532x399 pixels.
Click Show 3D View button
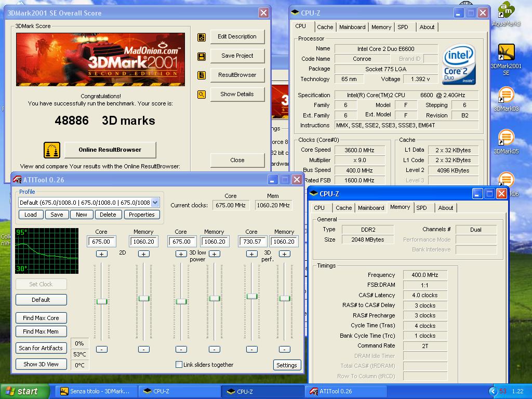pos(41,364)
